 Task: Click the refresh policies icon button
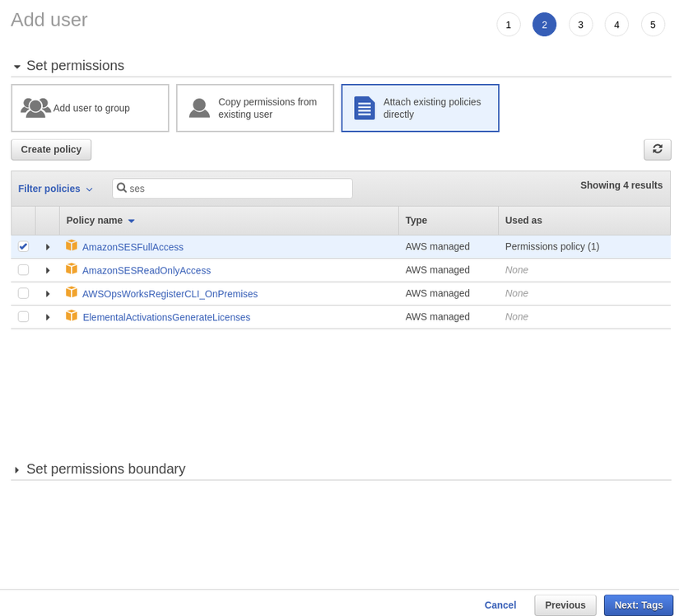(x=657, y=149)
